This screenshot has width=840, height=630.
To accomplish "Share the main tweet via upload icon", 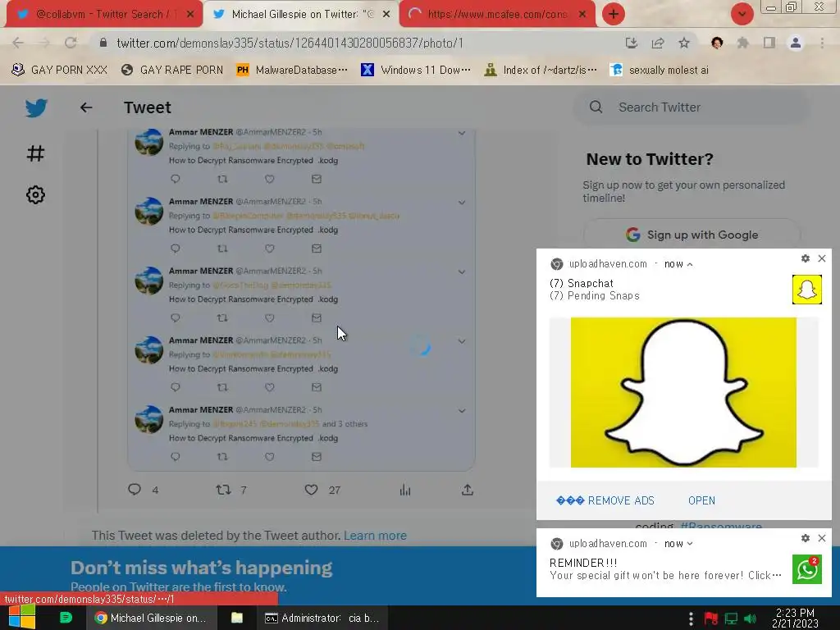I will (467, 490).
